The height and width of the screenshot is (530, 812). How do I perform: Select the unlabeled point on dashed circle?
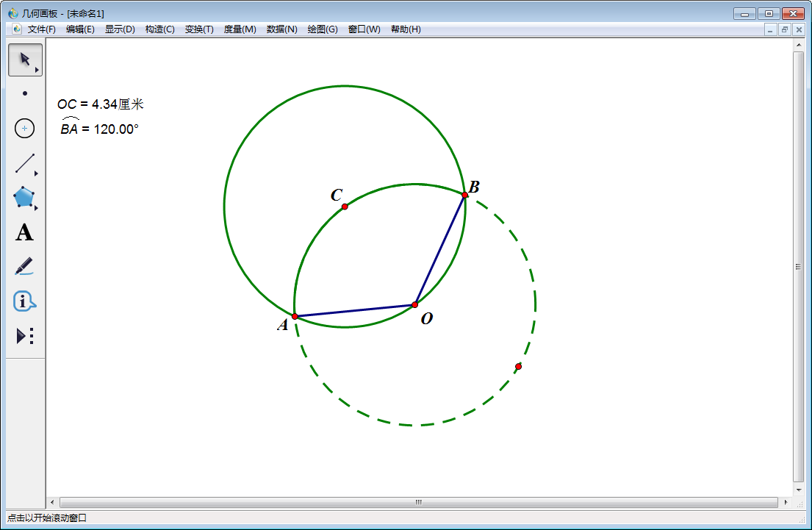click(x=518, y=367)
